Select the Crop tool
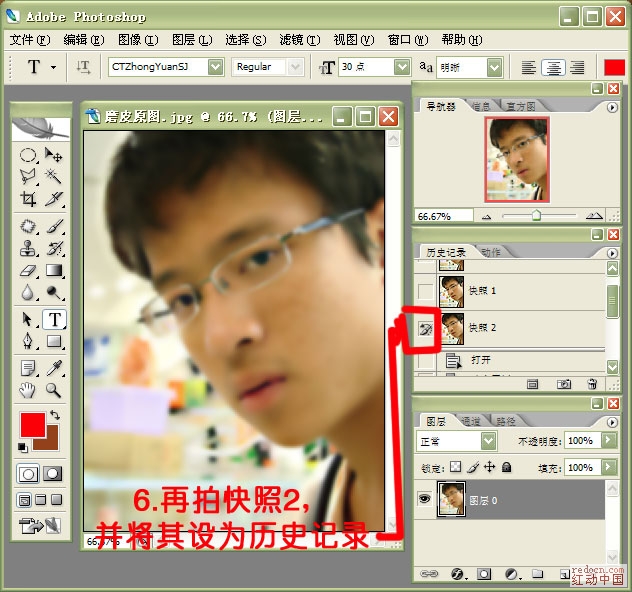632x592 pixels. click(28, 199)
